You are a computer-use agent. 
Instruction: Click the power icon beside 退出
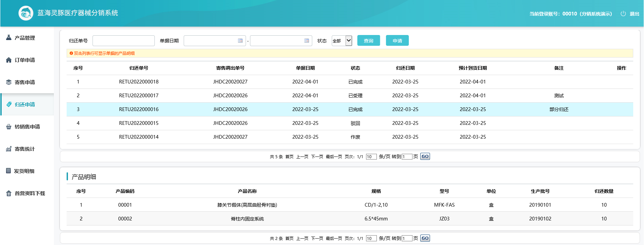(623, 13)
